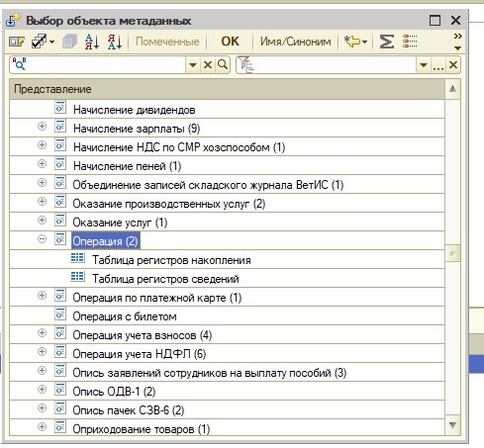Expand Начисление зарплаты (9) node
484x448 pixels.
(x=42, y=126)
